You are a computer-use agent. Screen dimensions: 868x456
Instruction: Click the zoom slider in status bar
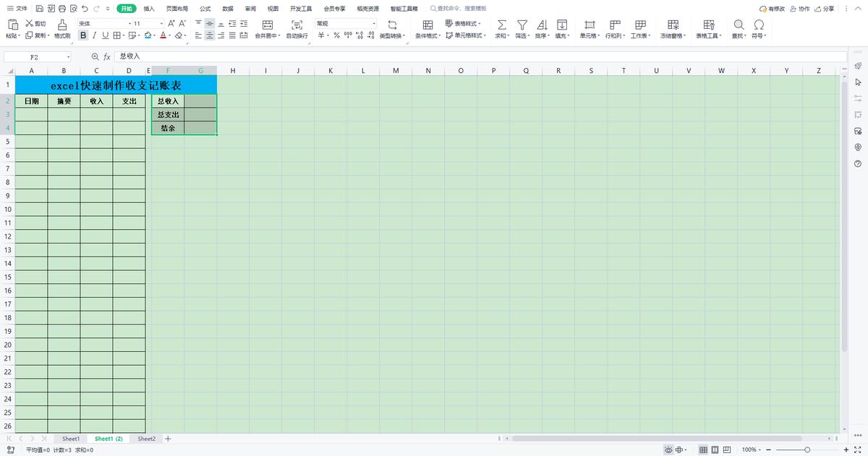(807, 449)
